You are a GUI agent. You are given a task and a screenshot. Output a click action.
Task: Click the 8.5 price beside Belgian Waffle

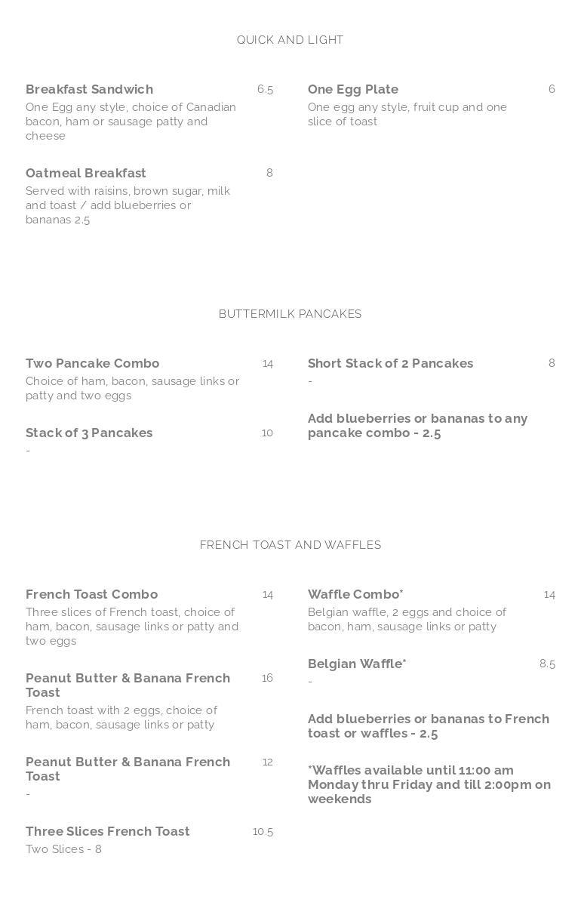pyautogui.click(x=547, y=664)
